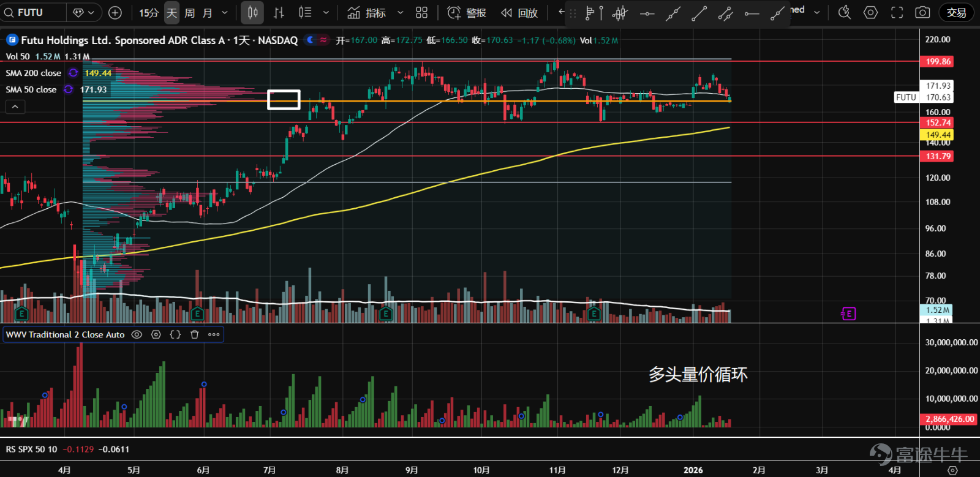Select the horizontal ray drawing tool
This screenshot has height=477, width=980.
(752, 13)
